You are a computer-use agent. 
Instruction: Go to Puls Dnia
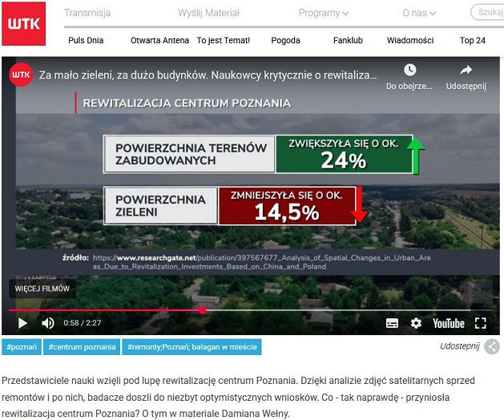[86, 40]
